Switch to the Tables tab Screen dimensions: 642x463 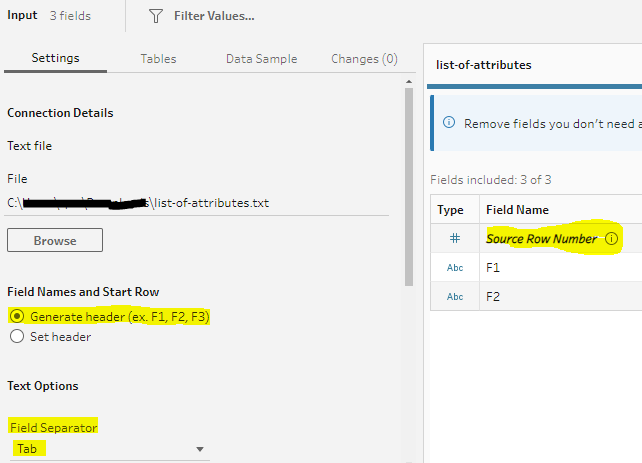(x=158, y=59)
